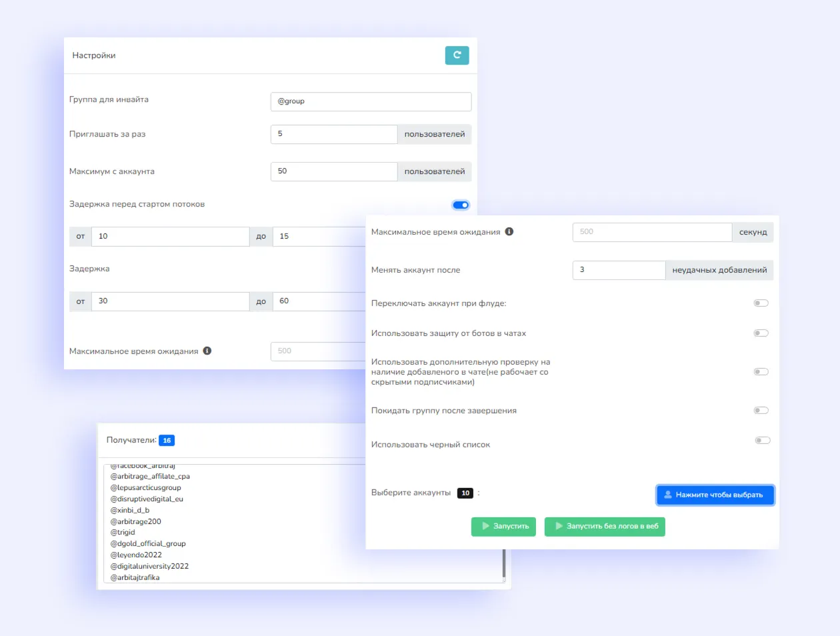Click Менять аккаунт после input with value 3
The height and width of the screenshot is (636, 840).
click(x=618, y=270)
